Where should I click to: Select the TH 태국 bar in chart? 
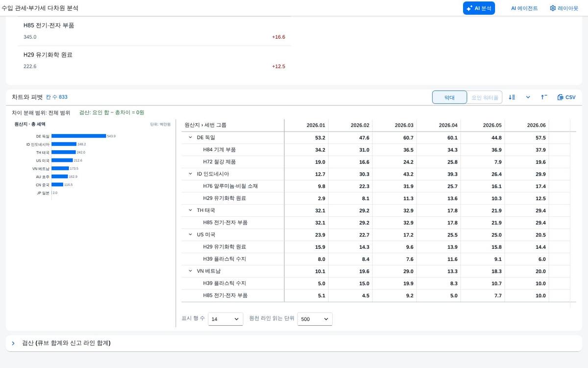click(x=64, y=152)
